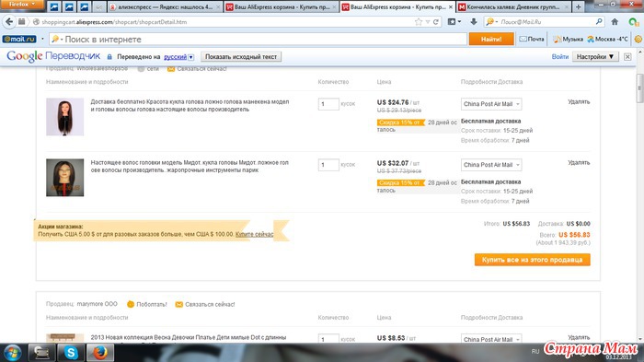The width and height of the screenshot is (644, 362).
Task: Check the Москва -4°C weather widget
Action: [x=607, y=39]
